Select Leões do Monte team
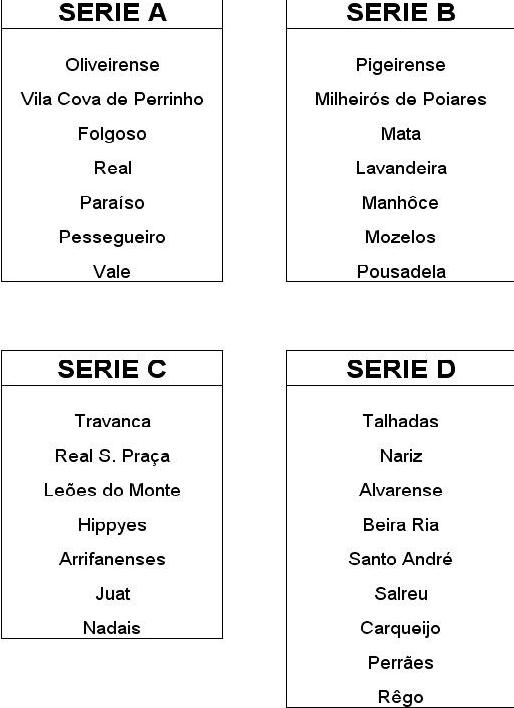 click(x=112, y=490)
